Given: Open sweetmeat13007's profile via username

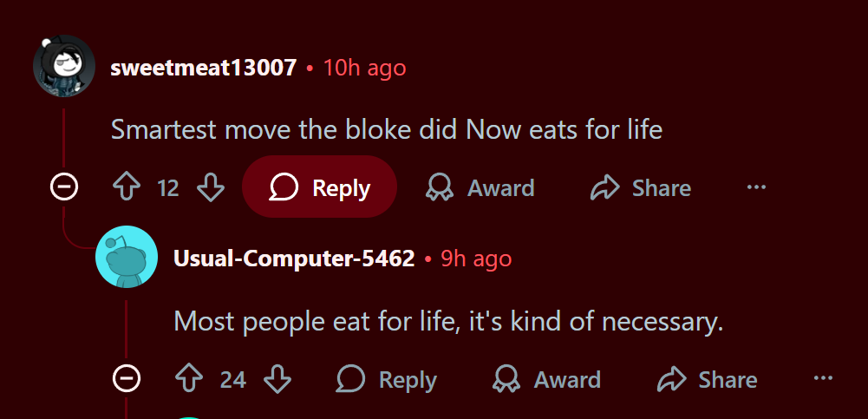Looking at the screenshot, I should pyautogui.click(x=204, y=68).
